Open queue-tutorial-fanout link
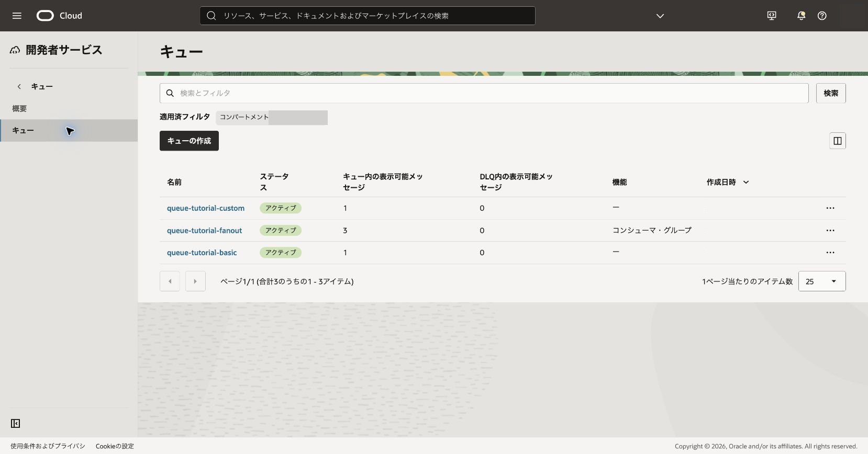 click(x=204, y=231)
